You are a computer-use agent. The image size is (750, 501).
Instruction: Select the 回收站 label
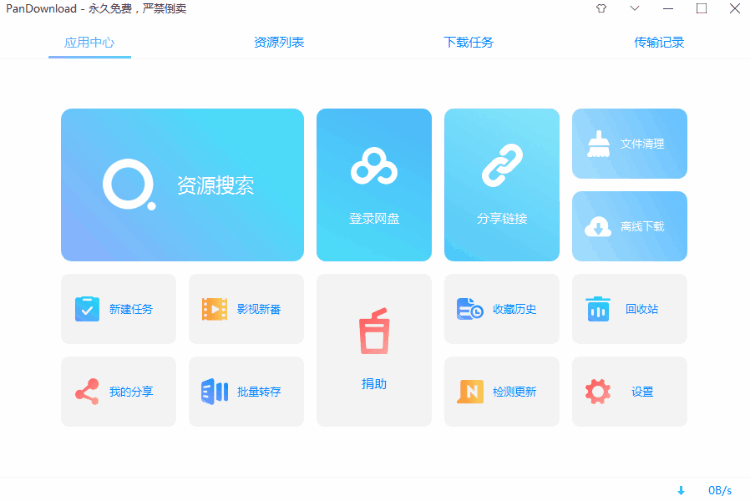click(x=642, y=309)
